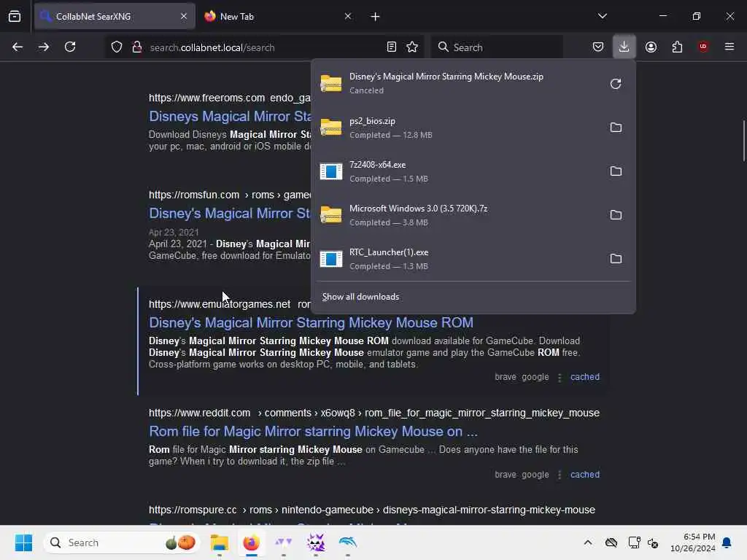
Task: Select the Microsoft Windows 3.0 download entry
Action: [x=460, y=215]
